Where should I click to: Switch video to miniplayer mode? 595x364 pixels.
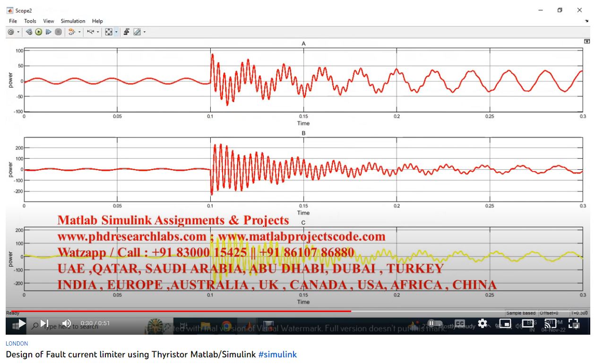click(x=505, y=323)
